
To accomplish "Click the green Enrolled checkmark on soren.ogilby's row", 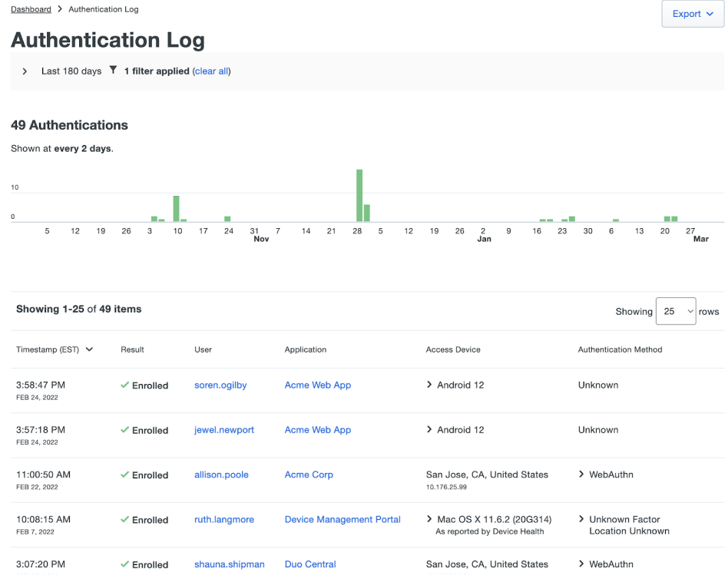I will [123, 385].
